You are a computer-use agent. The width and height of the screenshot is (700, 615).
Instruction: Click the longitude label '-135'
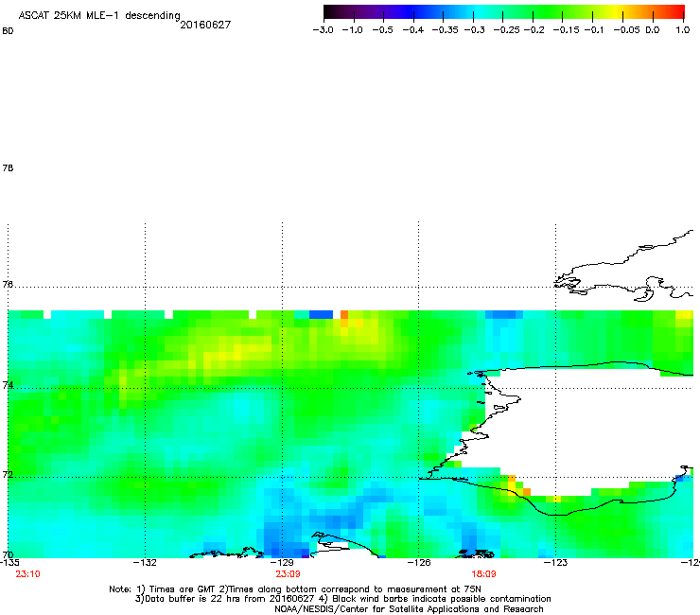[x=9, y=563]
